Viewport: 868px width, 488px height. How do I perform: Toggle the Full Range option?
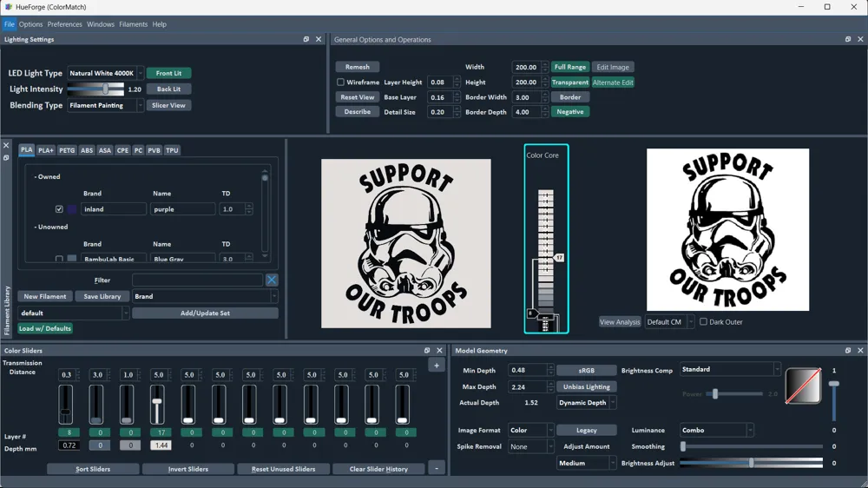point(570,67)
